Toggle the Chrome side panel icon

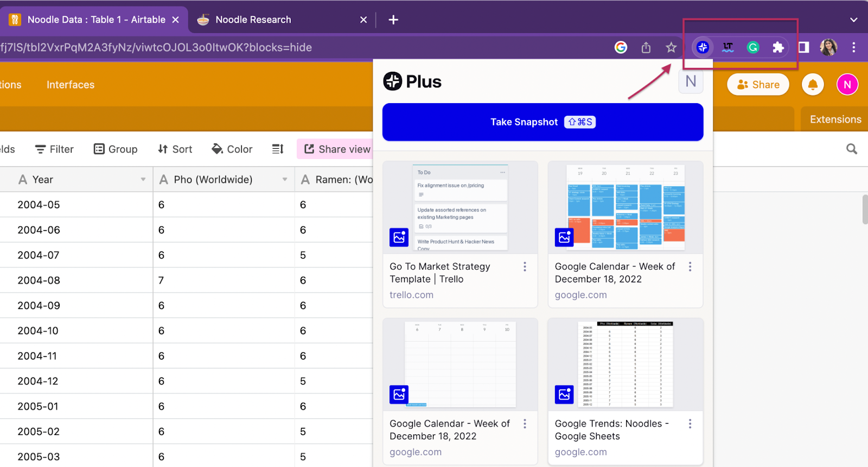click(x=804, y=47)
